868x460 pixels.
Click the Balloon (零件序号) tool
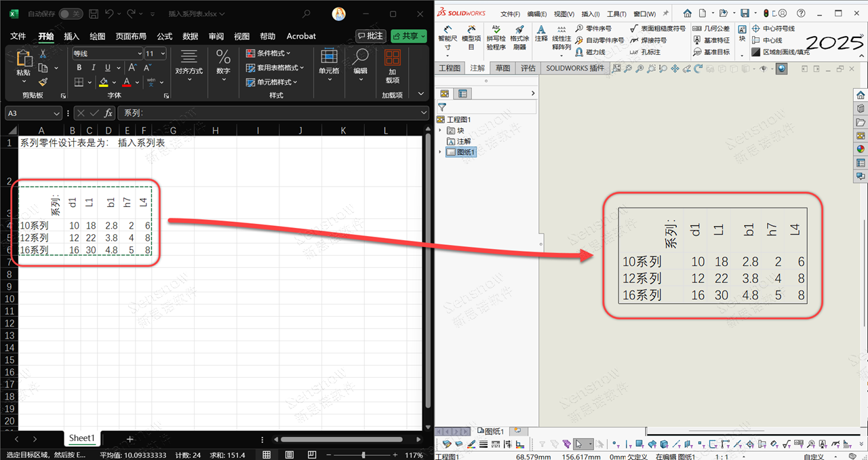593,28
